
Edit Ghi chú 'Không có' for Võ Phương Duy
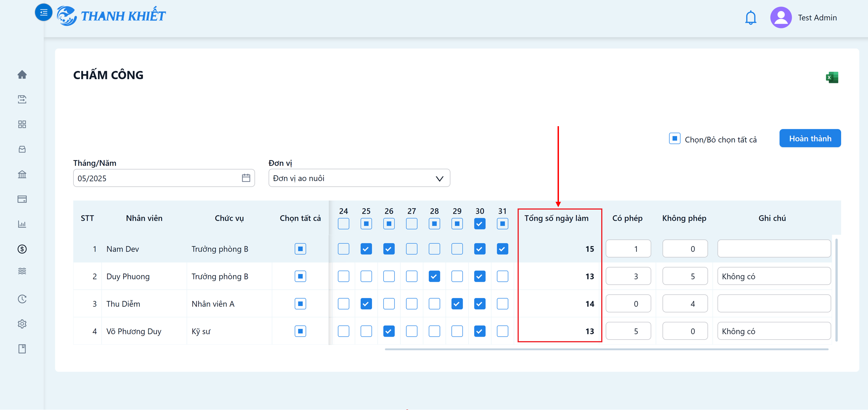click(x=774, y=331)
